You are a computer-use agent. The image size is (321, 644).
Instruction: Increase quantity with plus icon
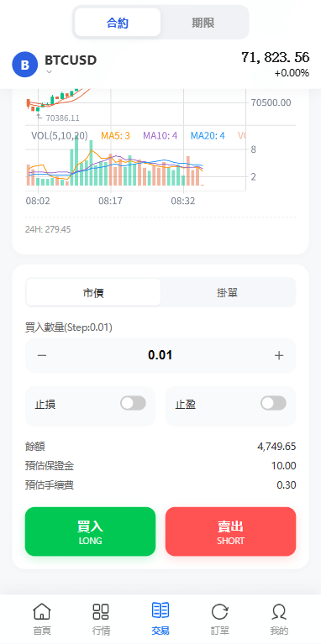(x=279, y=356)
